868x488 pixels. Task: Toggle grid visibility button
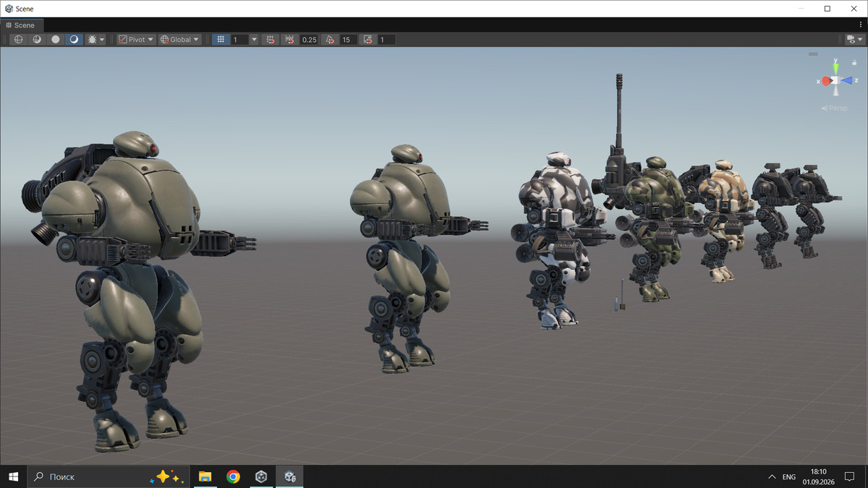click(x=221, y=40)
